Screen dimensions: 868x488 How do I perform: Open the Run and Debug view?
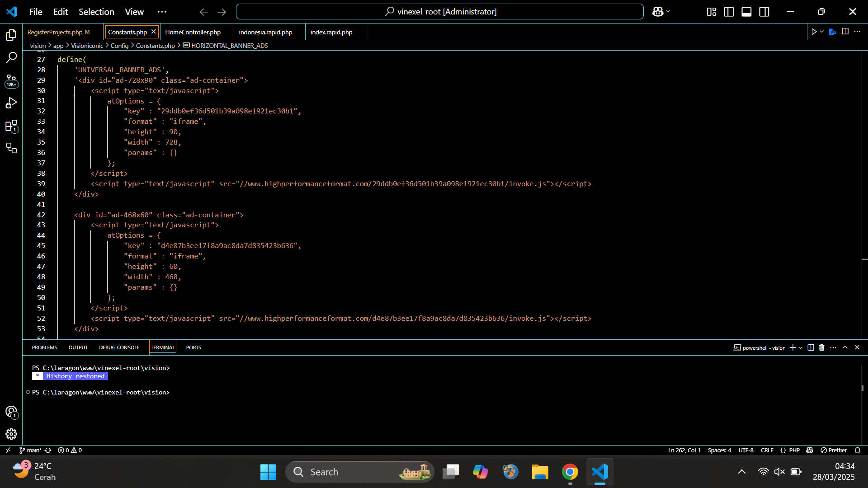pos(11,103)
